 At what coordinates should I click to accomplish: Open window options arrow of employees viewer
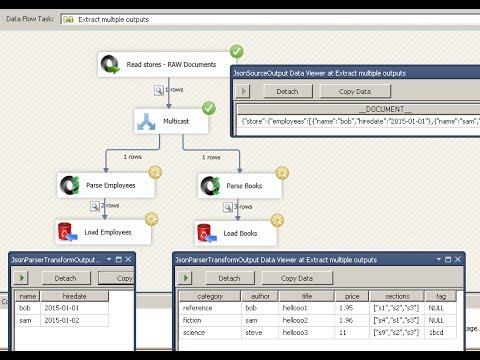[x=109, y=259]
